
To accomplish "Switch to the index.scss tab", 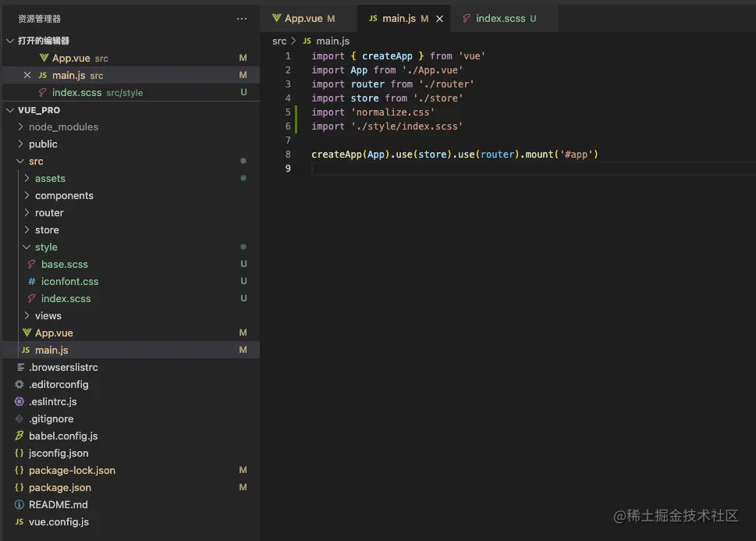I will click(x=504, y=19).
